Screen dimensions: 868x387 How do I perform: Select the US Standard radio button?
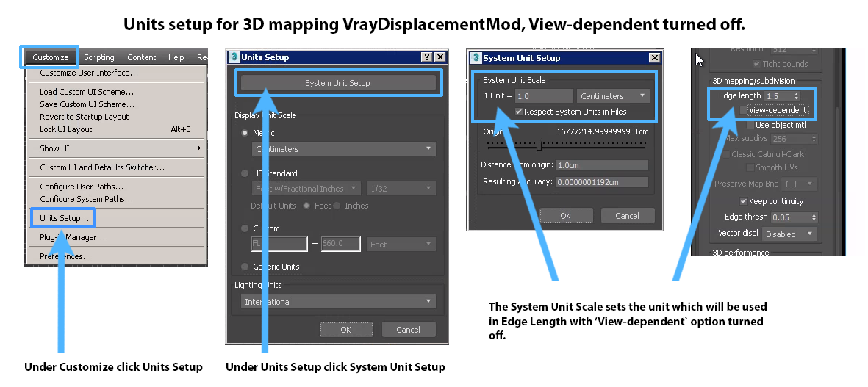(245, 173)
